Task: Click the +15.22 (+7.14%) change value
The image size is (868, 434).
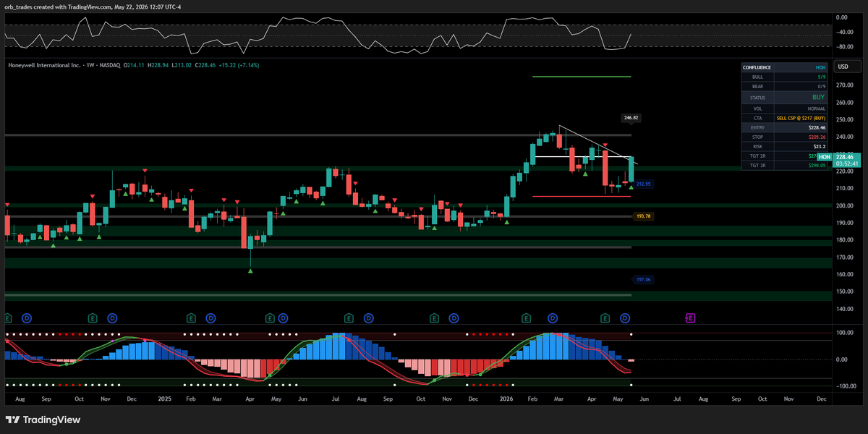Action: click(x=238, y=65)
